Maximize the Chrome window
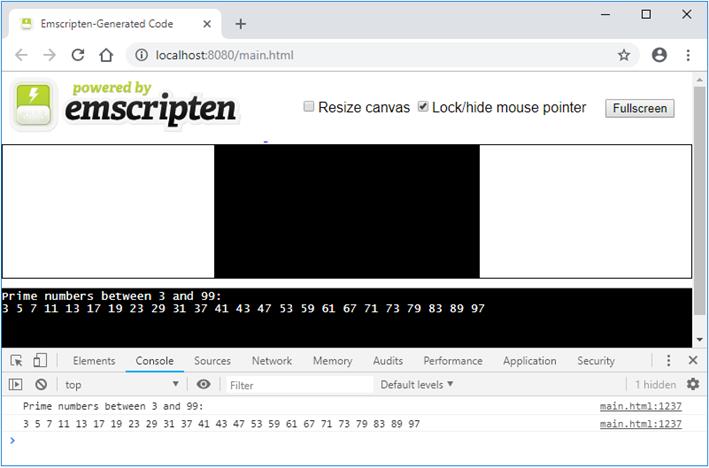 pyautogui.click(x=646, y=14)
